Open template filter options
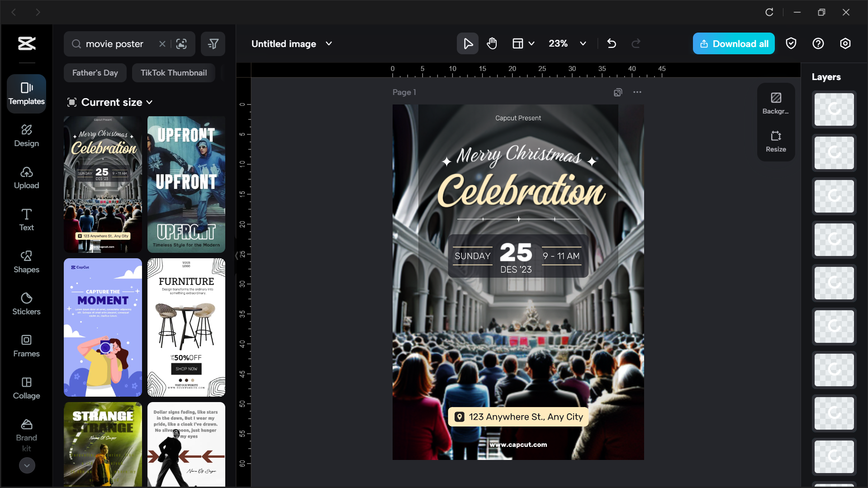 pos(213,43)
